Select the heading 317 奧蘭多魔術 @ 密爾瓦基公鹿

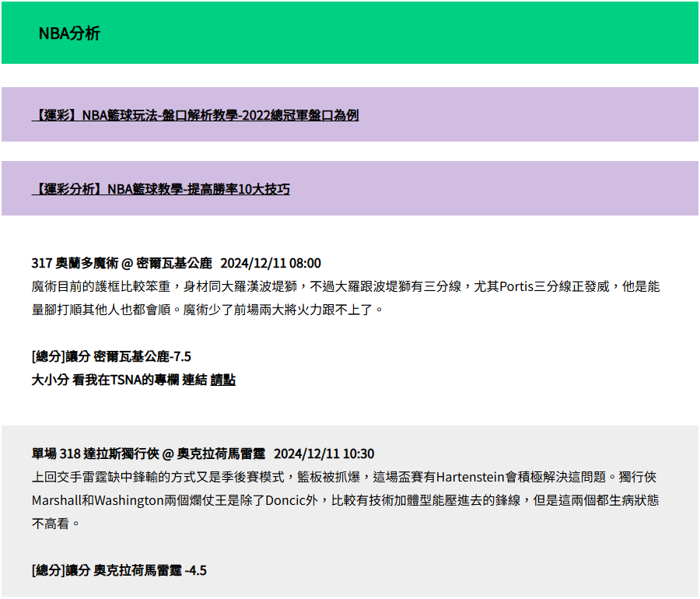point(121,263)
